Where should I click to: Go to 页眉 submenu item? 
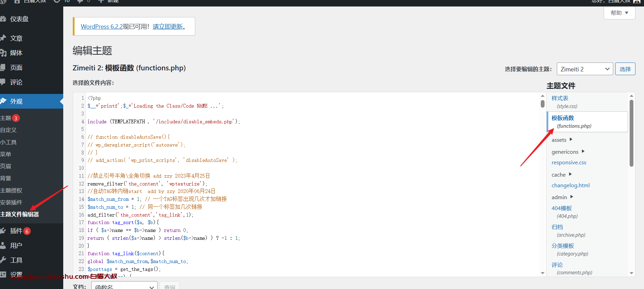click(x=5, y=166)
